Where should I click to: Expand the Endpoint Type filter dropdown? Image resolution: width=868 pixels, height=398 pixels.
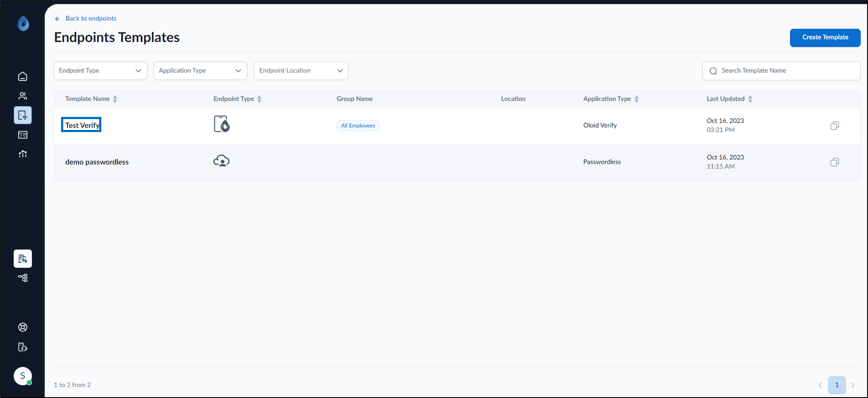(x=100, y=71)
